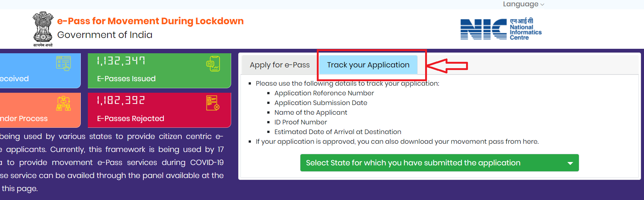The height and width of the screenshot is (200, 644).
Task: Click the form icon on the blue Received card
Action: click(x=63, y=63)
